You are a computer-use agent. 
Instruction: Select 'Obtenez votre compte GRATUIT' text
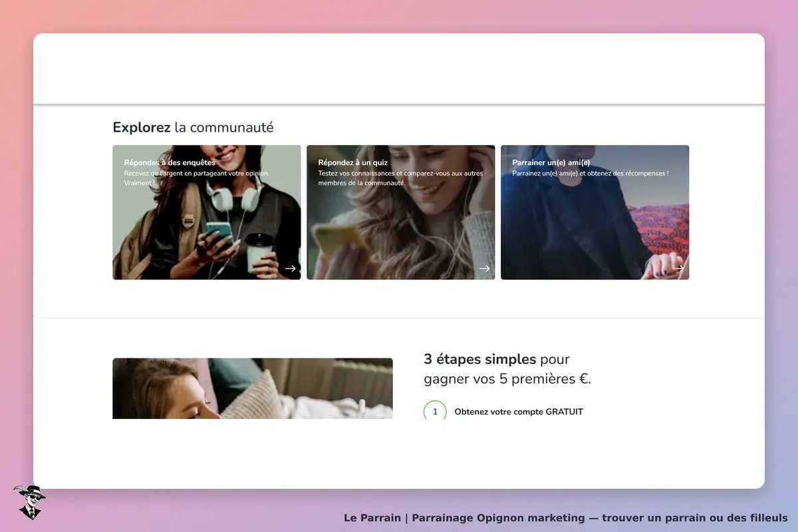pos(519,412)
